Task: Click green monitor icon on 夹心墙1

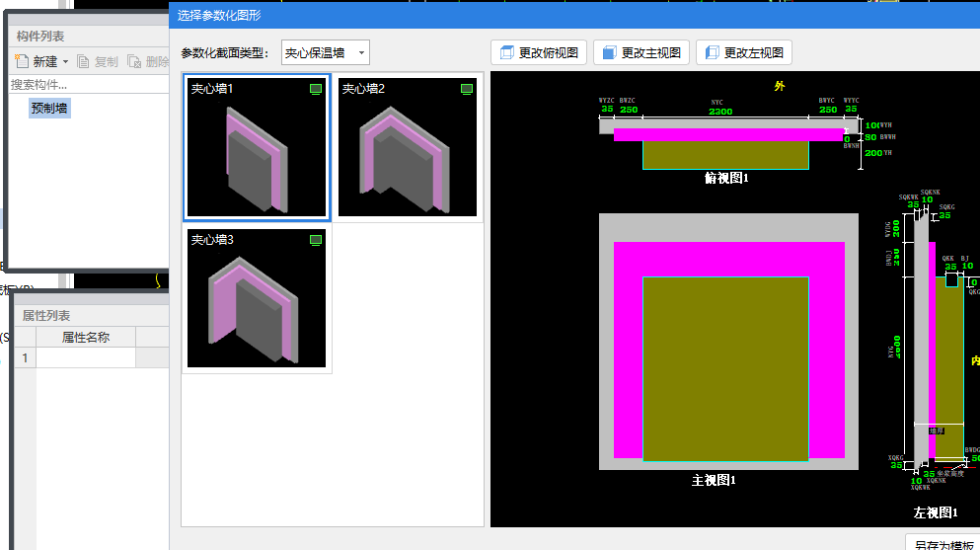Action: pyautogui.click(x=316, y=89)
